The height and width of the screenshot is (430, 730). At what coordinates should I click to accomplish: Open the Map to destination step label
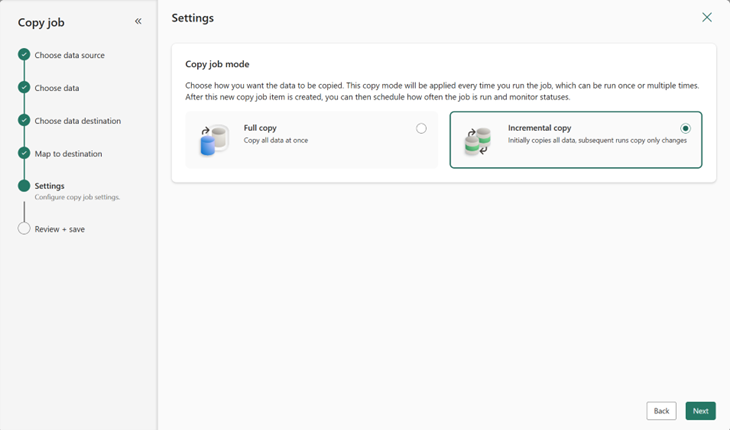point(68,154)
